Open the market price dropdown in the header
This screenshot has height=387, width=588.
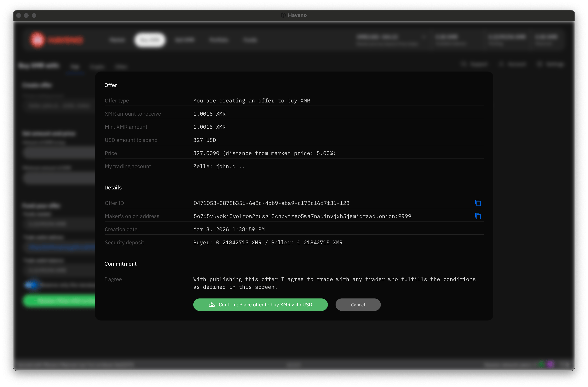424,37
